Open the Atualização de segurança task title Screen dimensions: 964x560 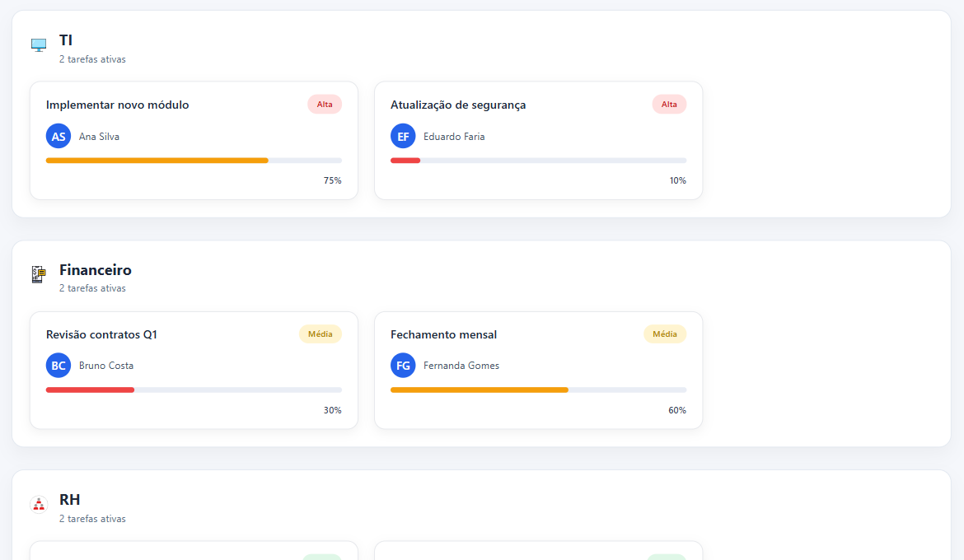pos(458,105)
